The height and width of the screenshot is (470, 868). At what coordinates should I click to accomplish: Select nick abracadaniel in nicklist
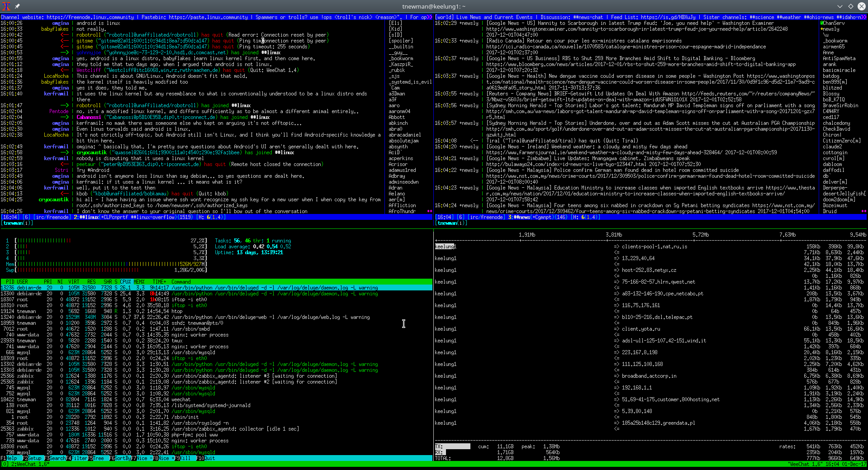405,135
